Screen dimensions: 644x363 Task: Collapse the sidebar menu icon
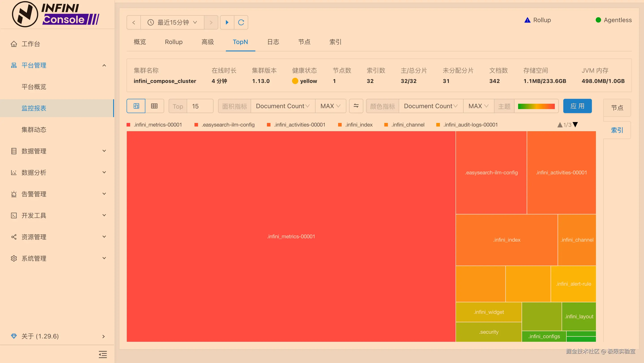point(102,354)
